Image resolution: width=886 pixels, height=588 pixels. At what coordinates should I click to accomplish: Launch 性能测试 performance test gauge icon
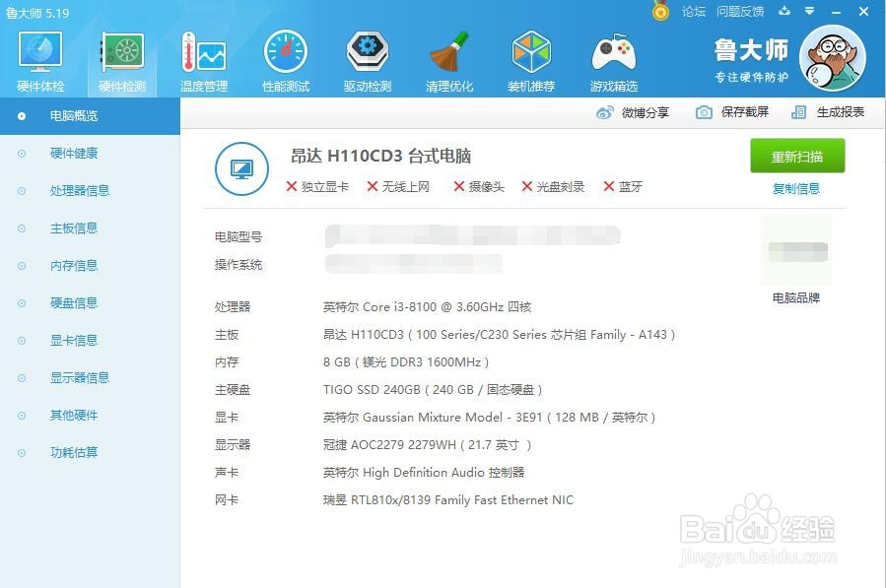pyautogui.click(x=286, y=62)
